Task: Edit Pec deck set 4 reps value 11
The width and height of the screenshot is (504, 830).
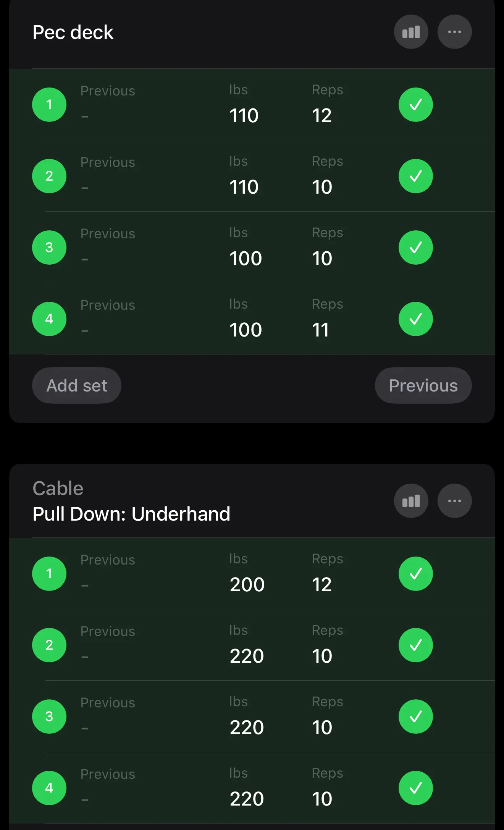Action: [321, 330]
